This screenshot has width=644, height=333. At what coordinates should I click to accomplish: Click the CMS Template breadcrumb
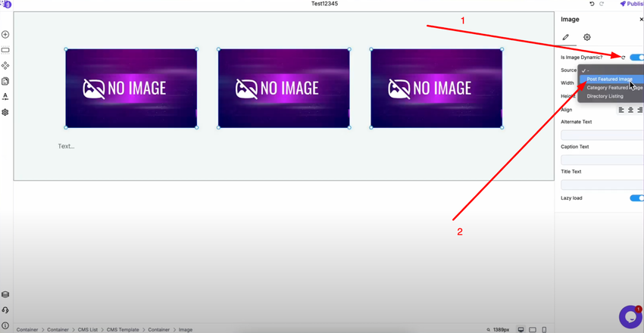(123, 330)
